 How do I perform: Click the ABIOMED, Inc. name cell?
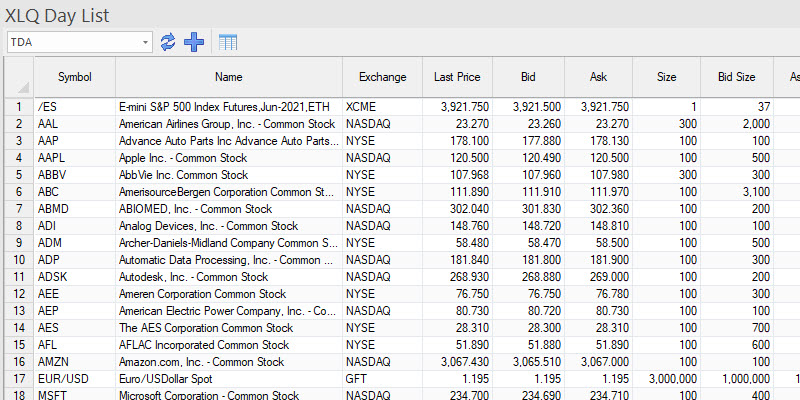coord(229,209)
